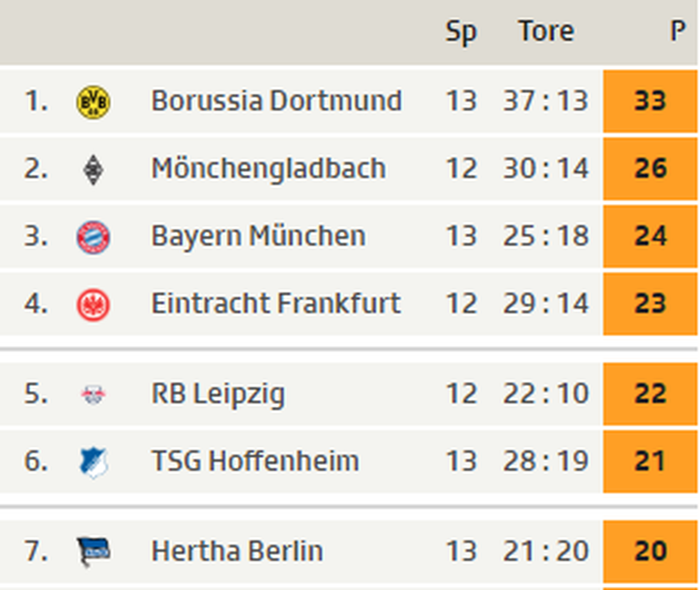The image size is (700, 590).
Task: Click the Eintracht Frankfurt eagle crest
Action: click(x=93, y=305)
